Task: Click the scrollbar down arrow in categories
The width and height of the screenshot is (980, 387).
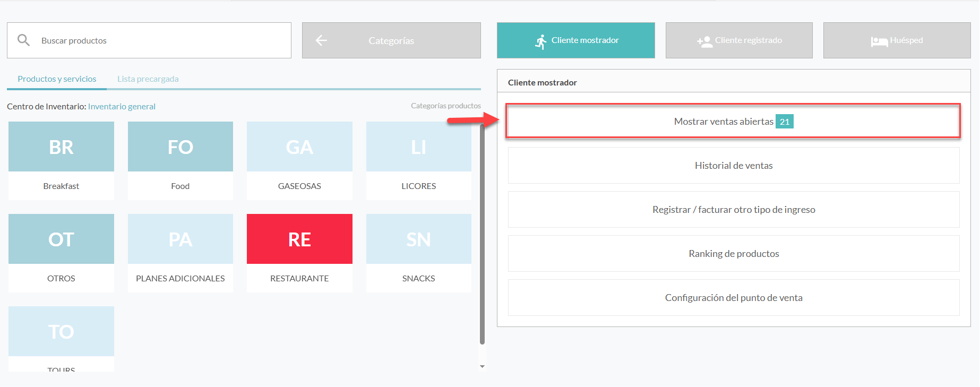Action: (x=482, y=366)
